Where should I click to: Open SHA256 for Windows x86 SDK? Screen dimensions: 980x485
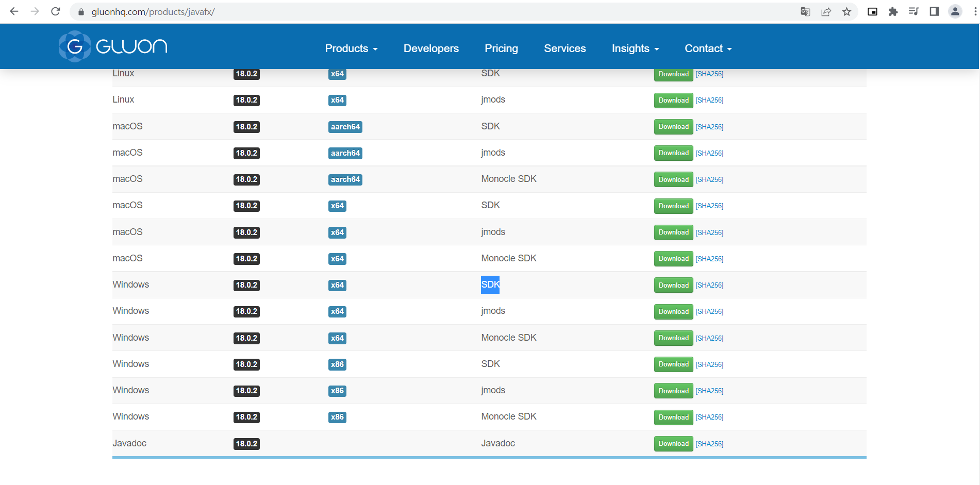coord(709,364)
